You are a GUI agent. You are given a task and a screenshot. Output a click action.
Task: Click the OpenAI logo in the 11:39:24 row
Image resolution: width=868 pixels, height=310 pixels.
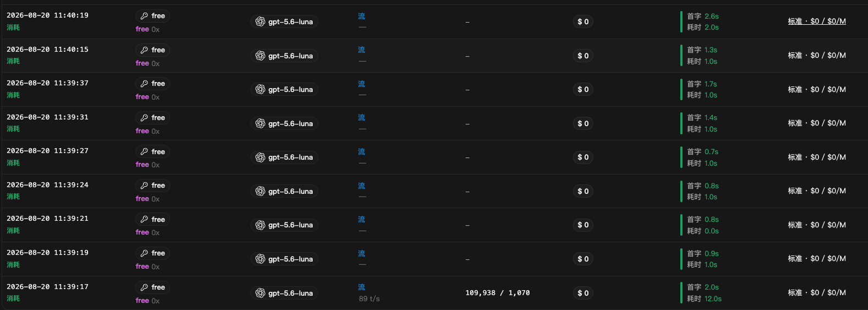click(x=260, y=191)
